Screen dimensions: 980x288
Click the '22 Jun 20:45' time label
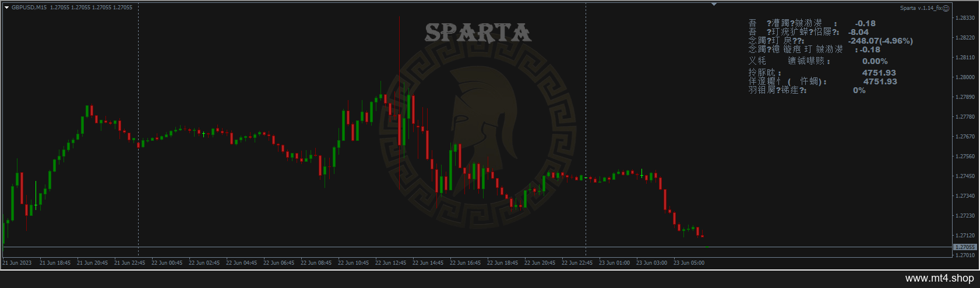click(x=540, y=263)
